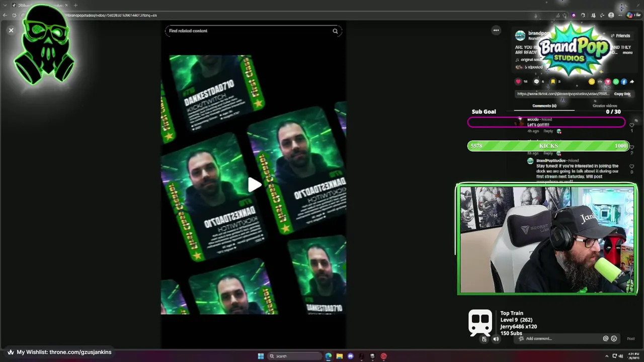The width and height of the screenshot is (644, 362).
Task: Click the weedo commenter name
Action: tap(533, 120)
